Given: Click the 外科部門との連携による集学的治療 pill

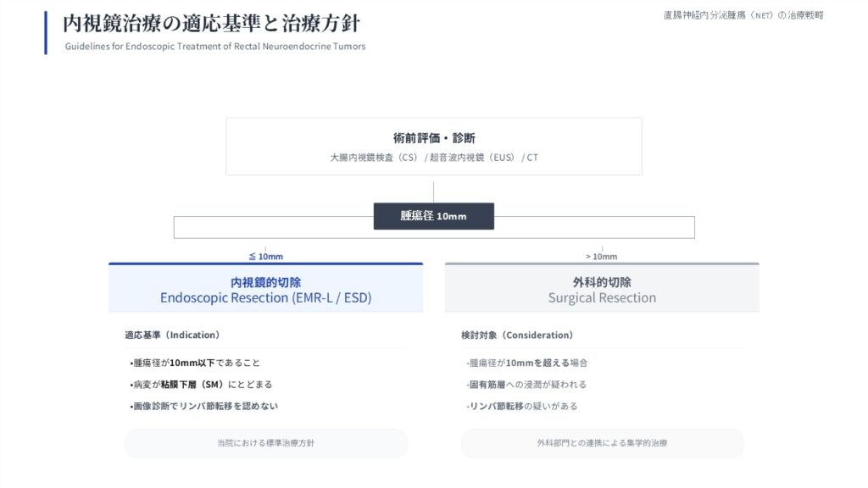Looking at the screenshot, I should pos(602,443).
